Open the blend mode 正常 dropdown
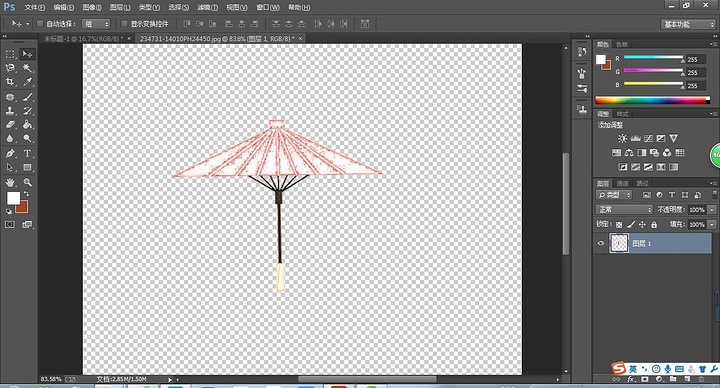The height and width of the screenshot is (388, 720). point(624,209)
